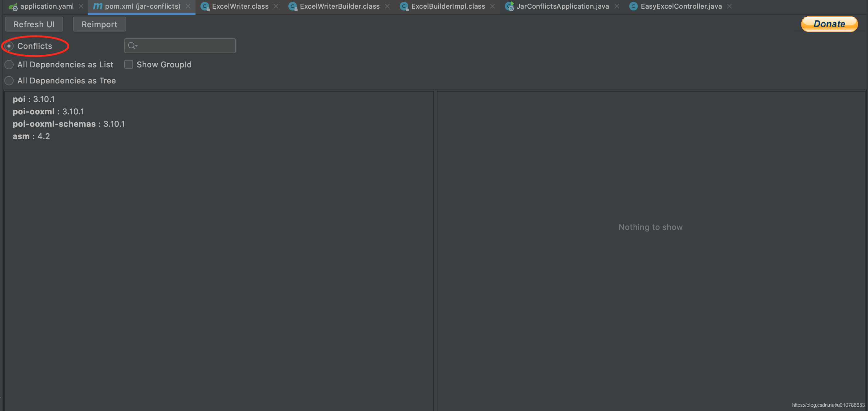Viewport: 868px width, 411px height.
Task: Close the ExcelWriter.class tab
Action: pos(276,6)
